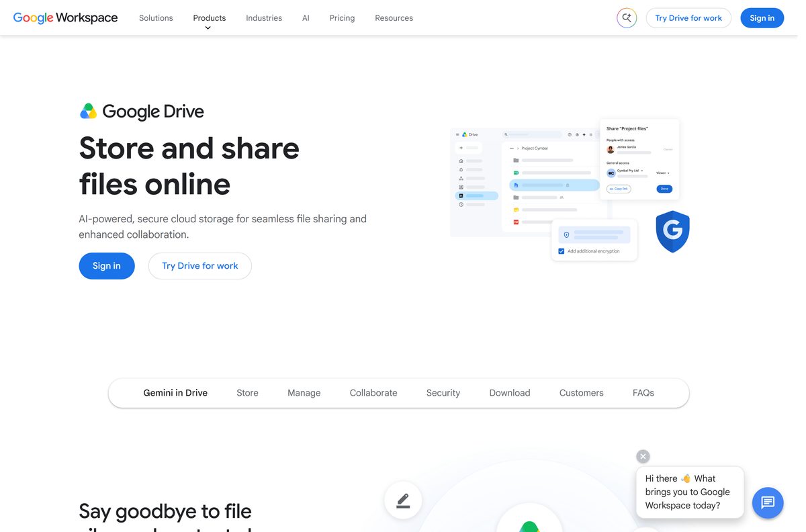Click the Google Drive triangle logo
The height and width of the screenshot is (532, 806).
(x=88, y=112)
